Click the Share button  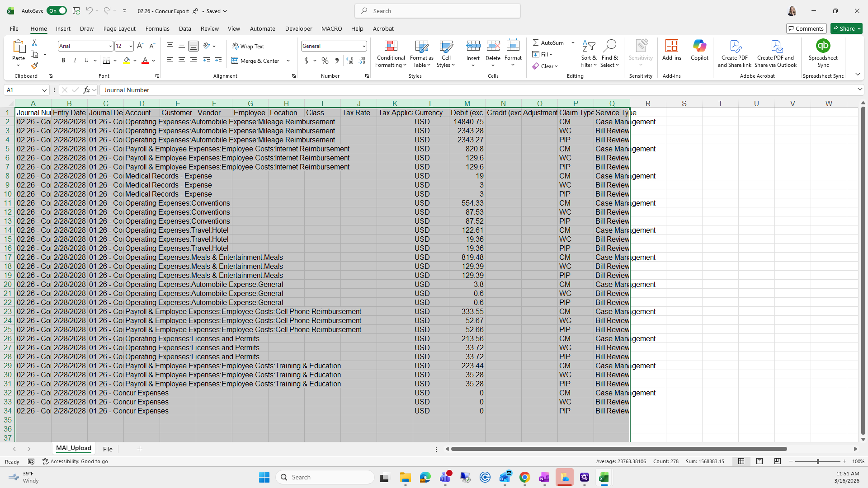click(x=844, y=28)
